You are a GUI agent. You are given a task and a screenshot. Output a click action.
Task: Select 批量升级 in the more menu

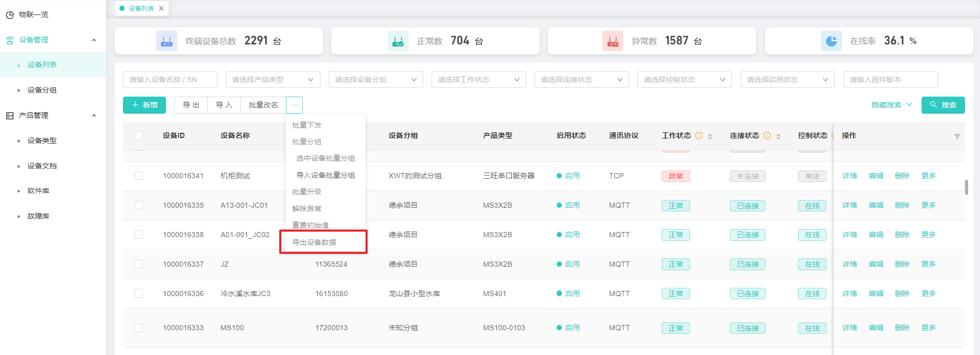[x=307, y=192]
